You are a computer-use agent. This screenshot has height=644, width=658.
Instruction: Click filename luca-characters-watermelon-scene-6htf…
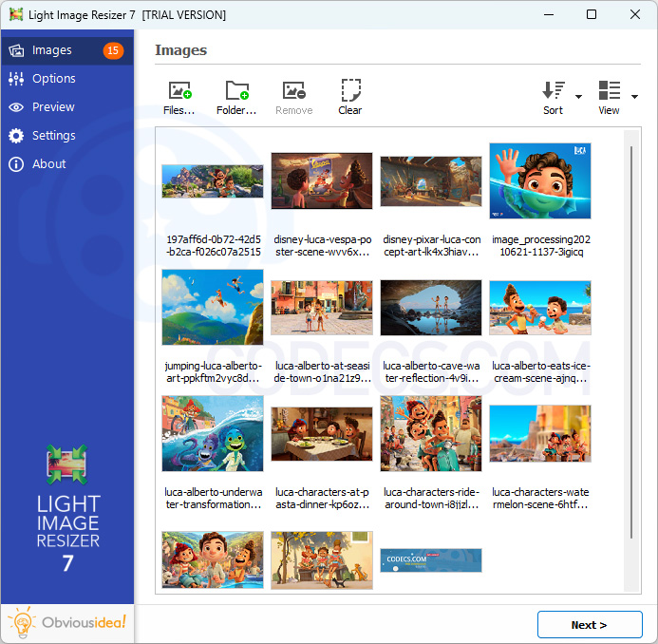[x=541, y=499]
